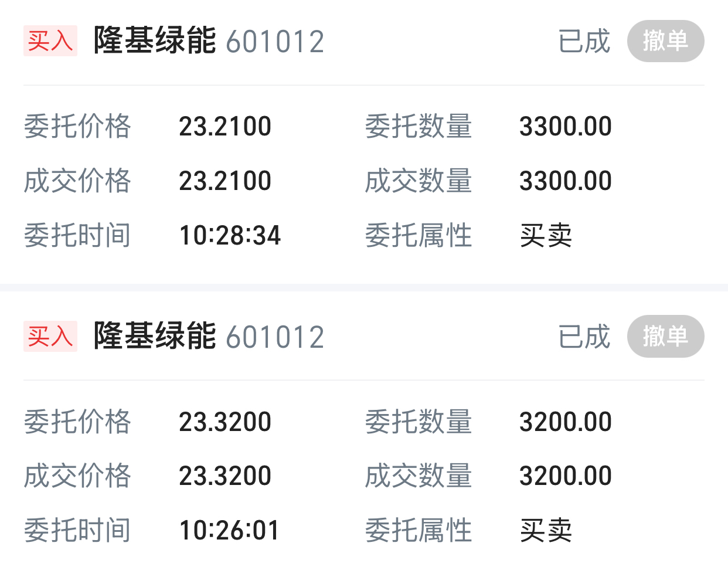Tap the 买入 tag on the 23.3200 order
Viewport: 728px width, 570px height.
point(50,336)
